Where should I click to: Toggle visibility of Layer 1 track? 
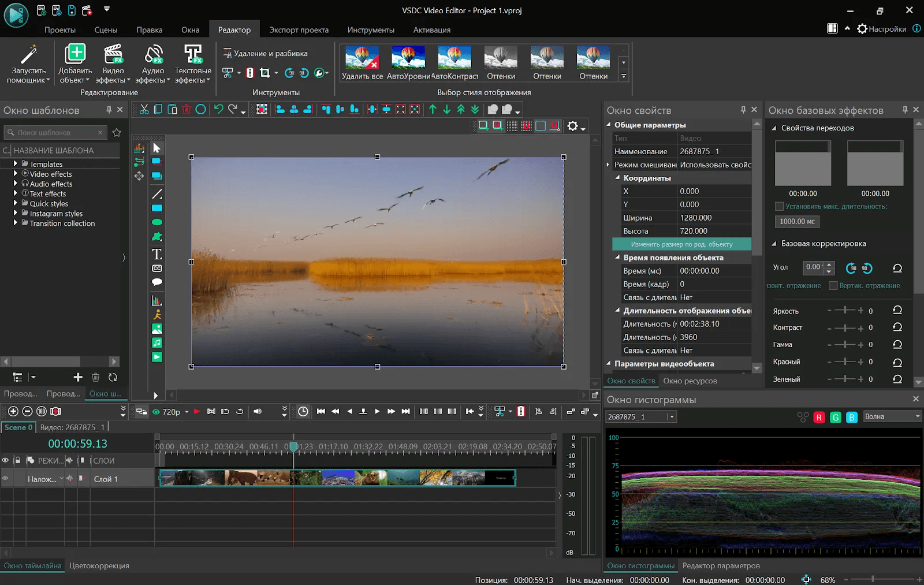pyautogui.click(x=6, y=479)
